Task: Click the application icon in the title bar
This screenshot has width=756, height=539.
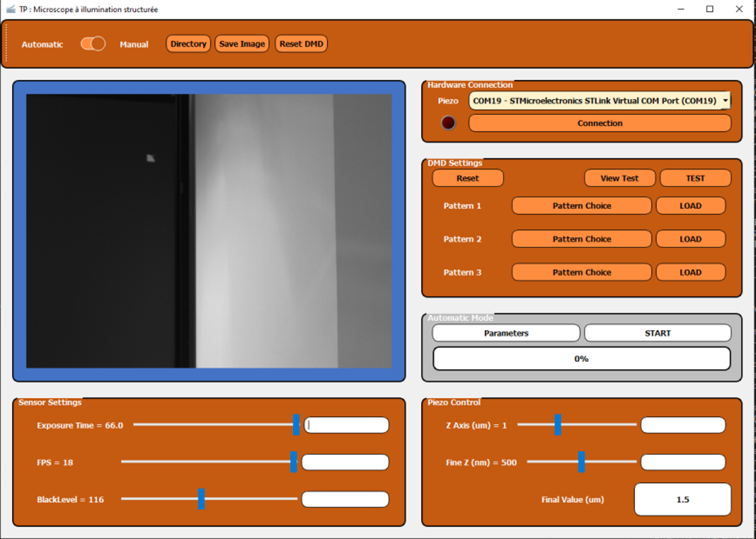Action: tap(10, 9)
